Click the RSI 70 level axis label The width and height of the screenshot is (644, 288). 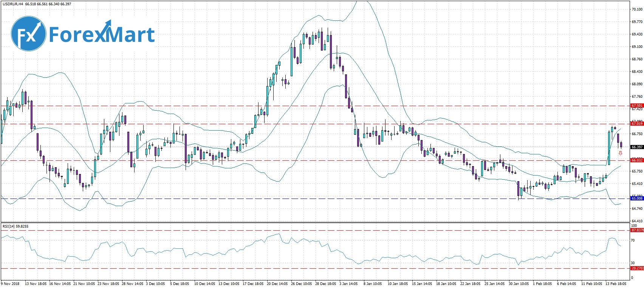click(633, 240)
